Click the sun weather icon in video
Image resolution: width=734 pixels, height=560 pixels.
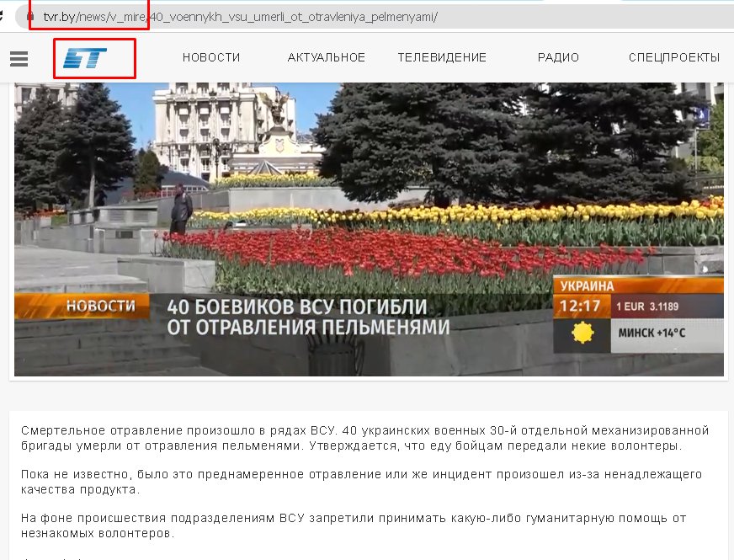pos(582,333)
